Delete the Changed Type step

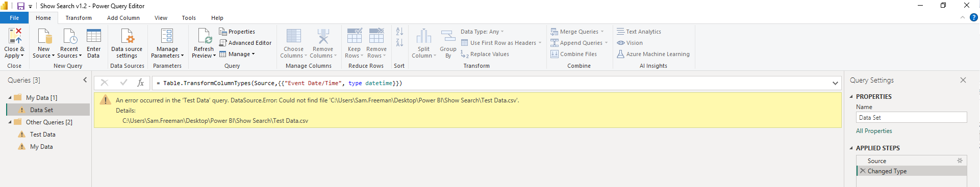pyautogui.click(x=863, y=171)
